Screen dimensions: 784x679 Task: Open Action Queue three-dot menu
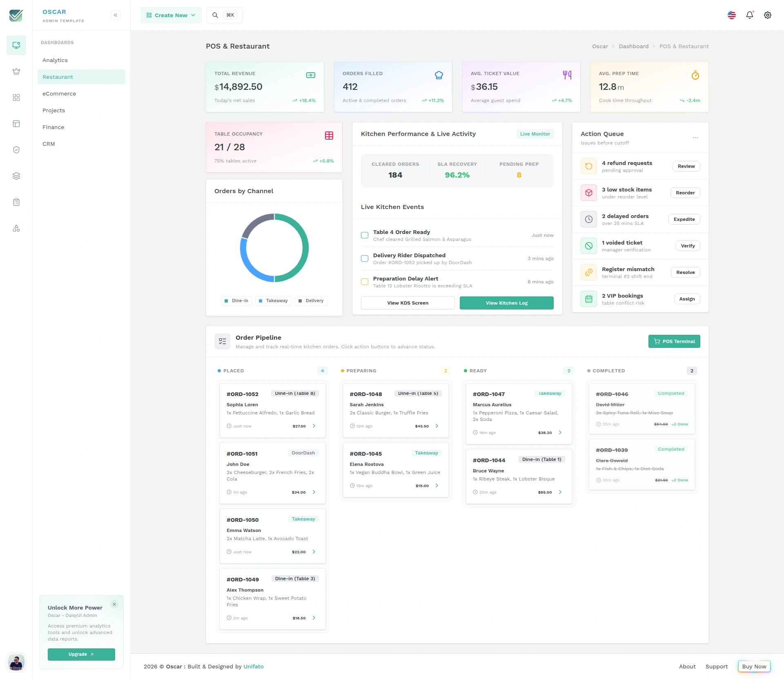point(695,138)
